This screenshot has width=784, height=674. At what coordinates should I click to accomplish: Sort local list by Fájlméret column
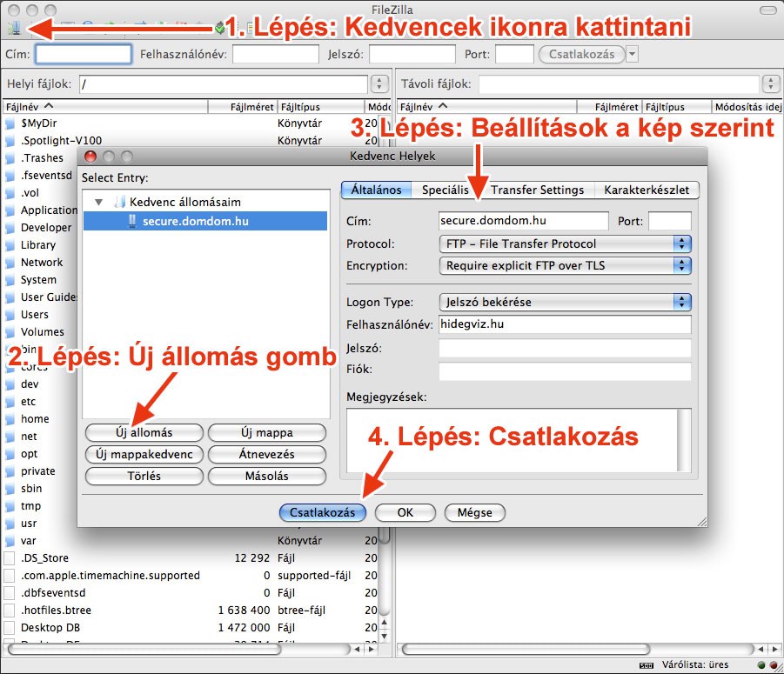tap(243, 107)
